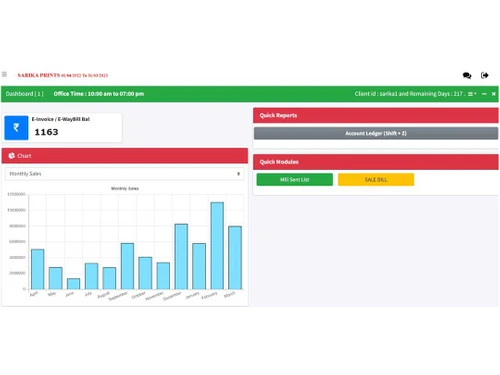This screenshot has width=500, height=375.
Task: Open the Monthly Sales chart dropdown
Action: [125, 174]
